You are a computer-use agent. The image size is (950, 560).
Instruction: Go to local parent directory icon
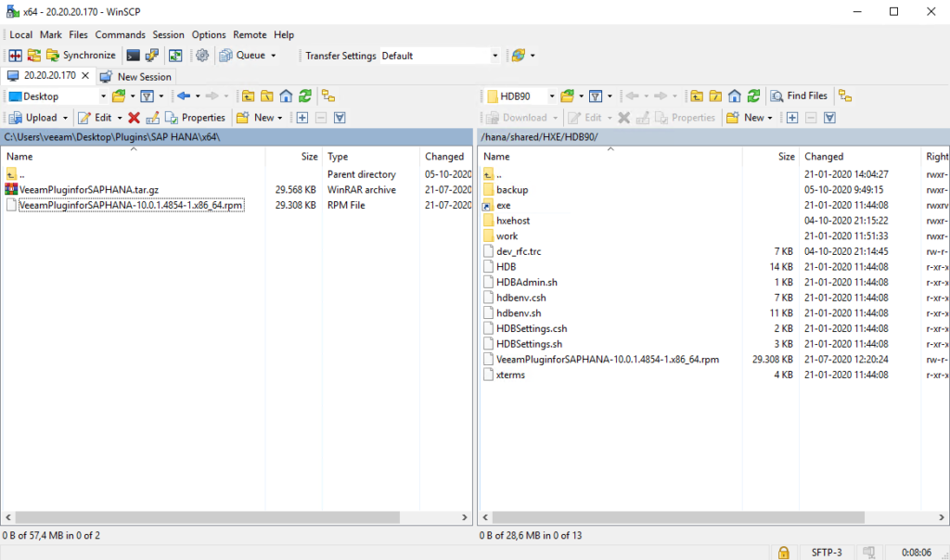(248, 96)
